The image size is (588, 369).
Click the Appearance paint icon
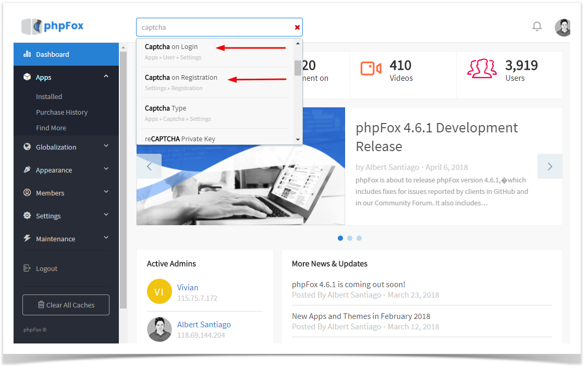coord(27,169)
